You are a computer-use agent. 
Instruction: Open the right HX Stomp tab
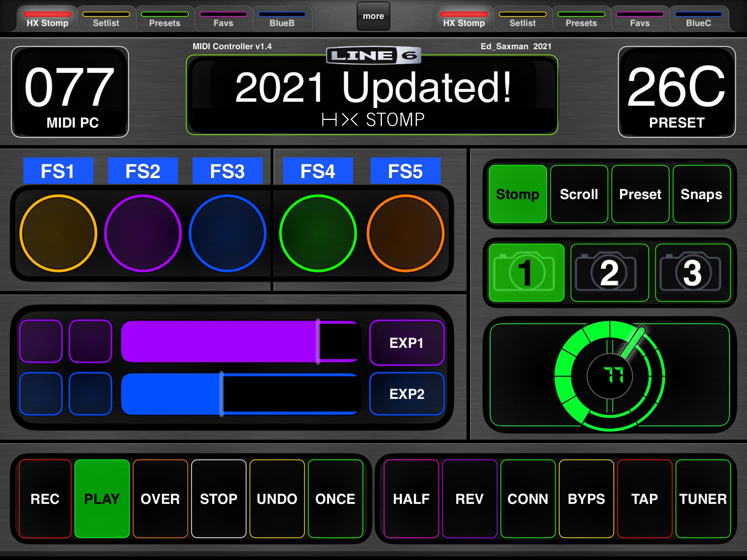tap(464, 19)
